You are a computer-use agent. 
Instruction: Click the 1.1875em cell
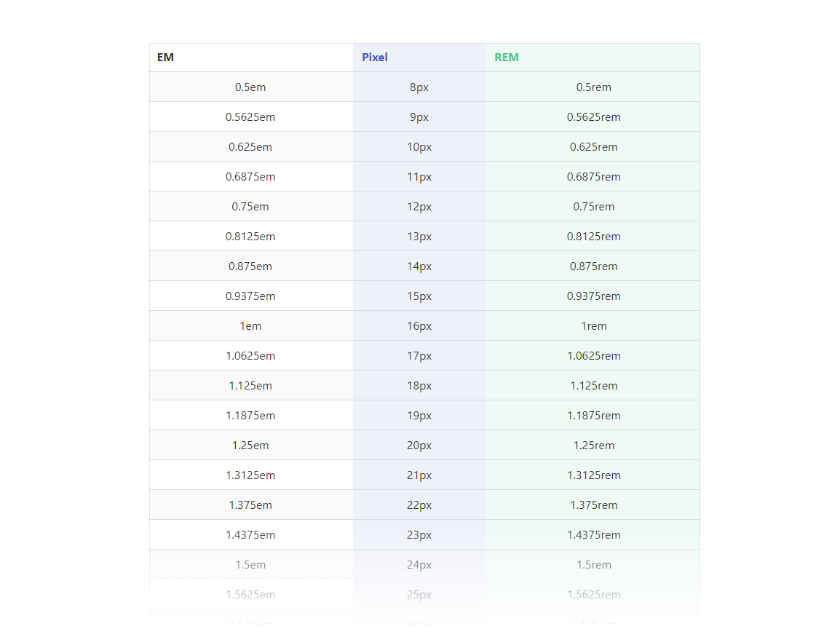250,416
